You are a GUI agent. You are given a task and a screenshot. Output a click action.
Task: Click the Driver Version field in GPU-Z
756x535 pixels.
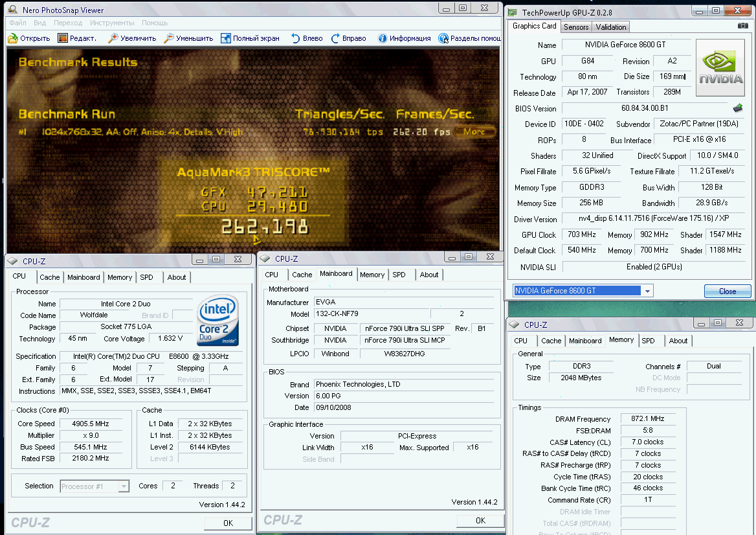(x=654, y=218)
